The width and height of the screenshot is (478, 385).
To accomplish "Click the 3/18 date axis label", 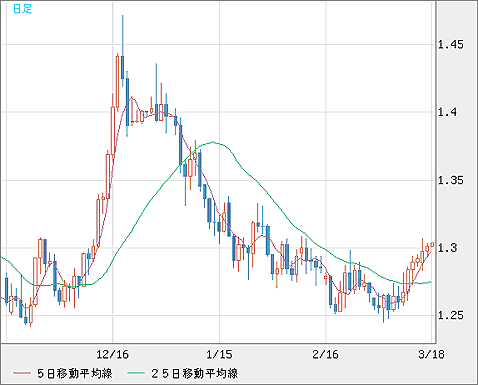I will tap(431, 354).
